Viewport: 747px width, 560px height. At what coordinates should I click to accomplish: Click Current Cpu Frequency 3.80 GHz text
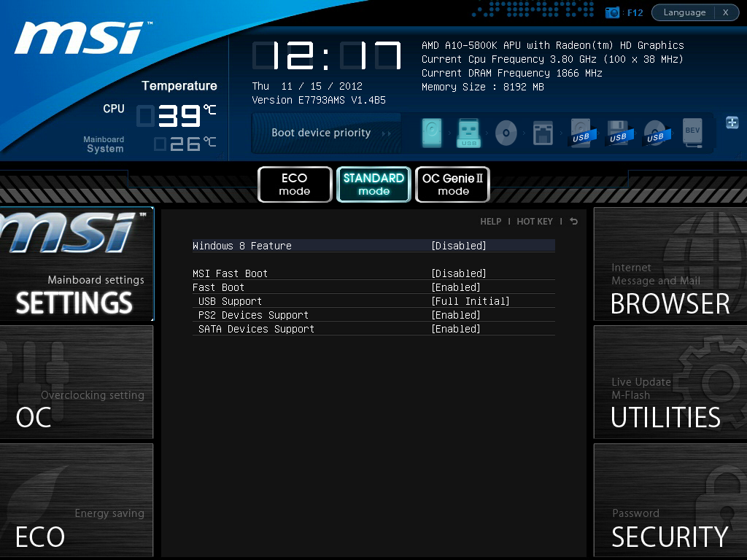pos(553,59)
